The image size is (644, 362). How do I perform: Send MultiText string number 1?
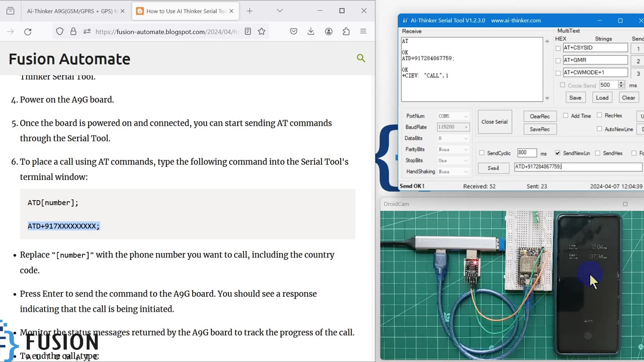(638, 49)
